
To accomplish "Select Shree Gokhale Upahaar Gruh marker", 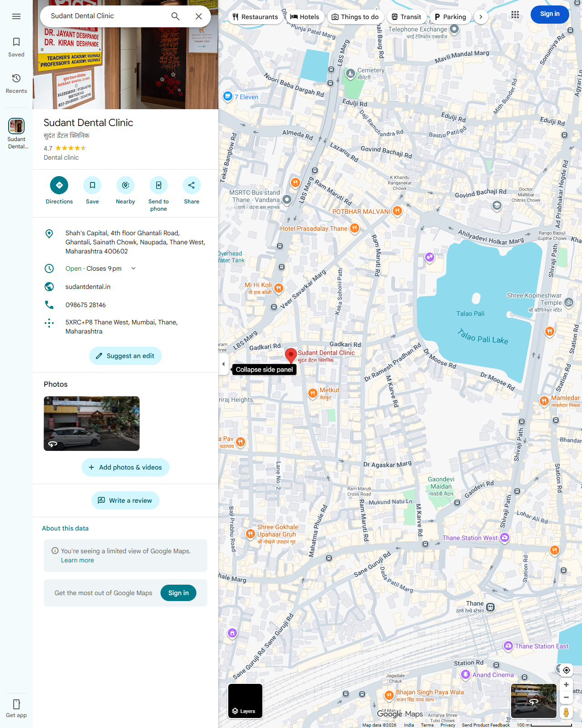I will pos(250,534).
